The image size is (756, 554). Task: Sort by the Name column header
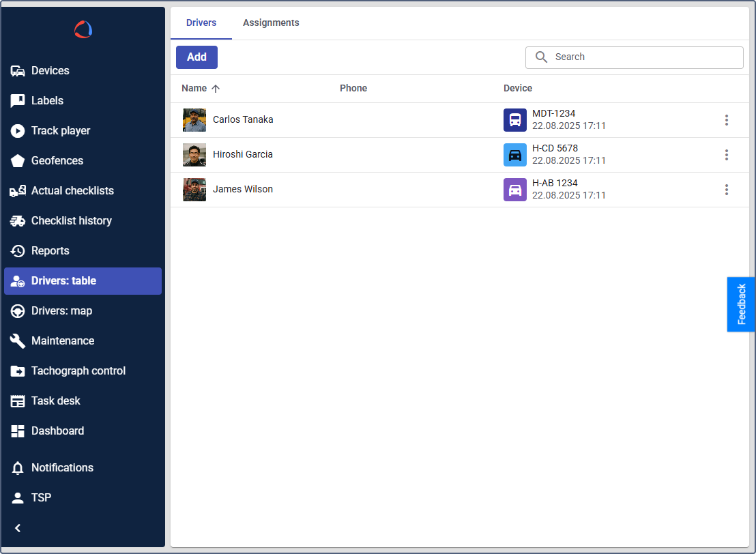pos(194,88)
